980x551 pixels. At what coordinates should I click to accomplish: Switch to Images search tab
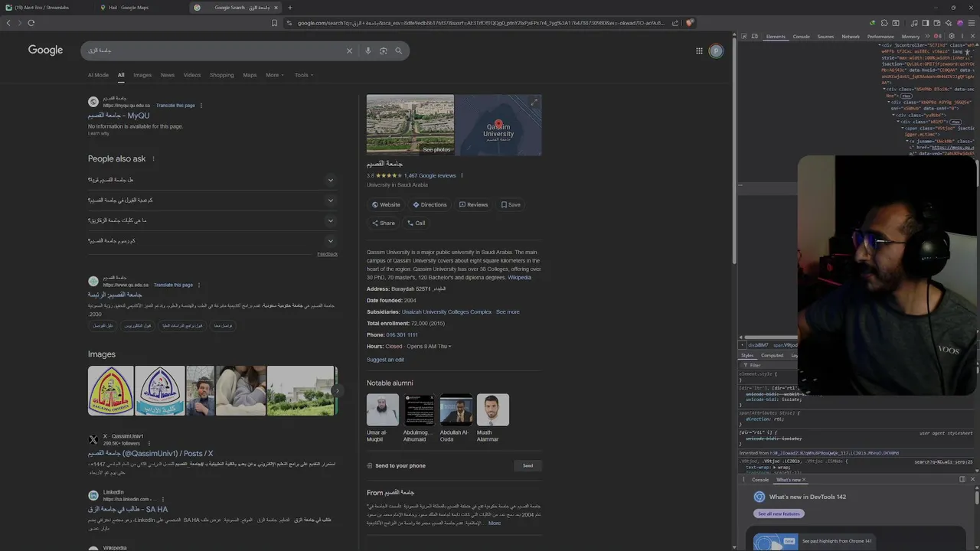point(142,75)
